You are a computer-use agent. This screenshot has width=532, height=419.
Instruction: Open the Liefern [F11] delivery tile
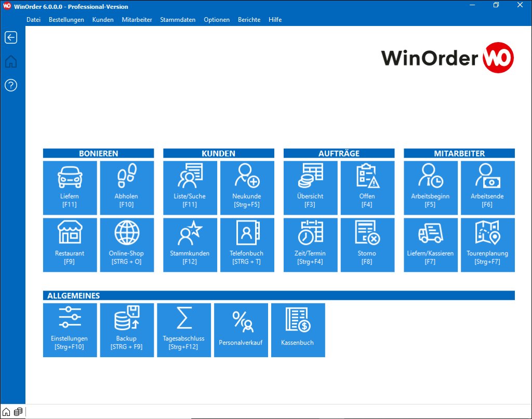(70, 188)
